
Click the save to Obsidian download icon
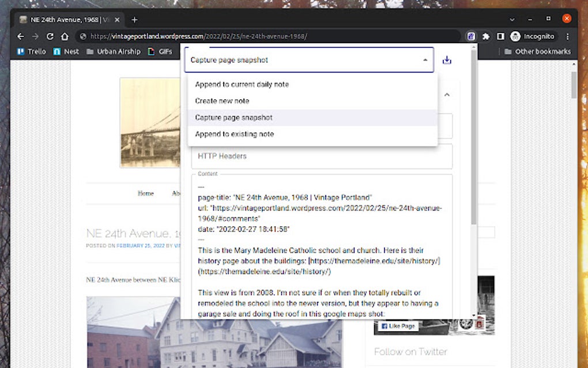click(447, 60)
